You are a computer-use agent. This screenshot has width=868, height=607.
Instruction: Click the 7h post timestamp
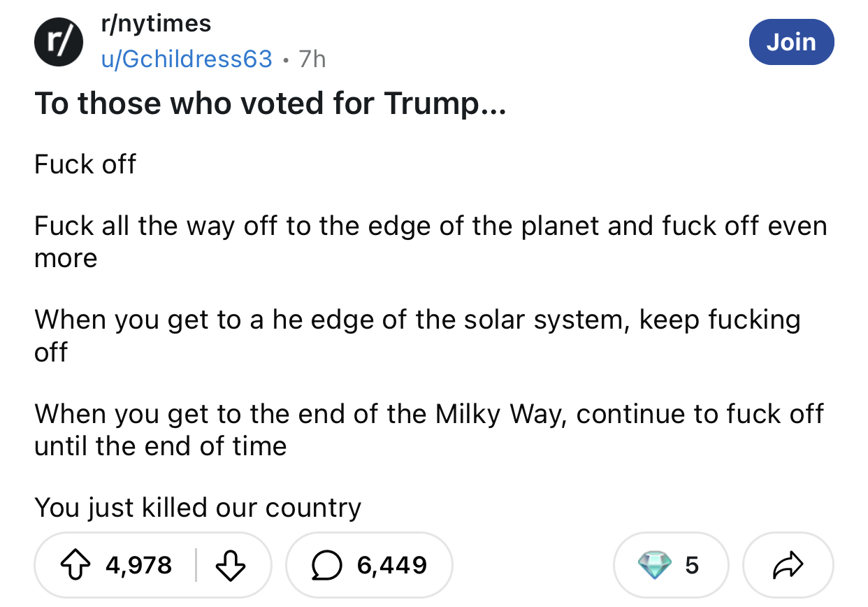(x=312, y=59)
